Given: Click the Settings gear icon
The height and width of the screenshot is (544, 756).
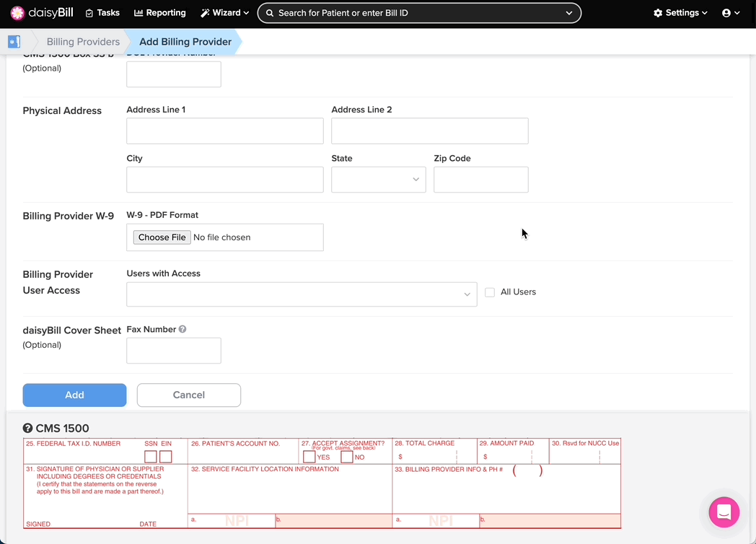Looking at the screenshot, I should coord(658,13).
